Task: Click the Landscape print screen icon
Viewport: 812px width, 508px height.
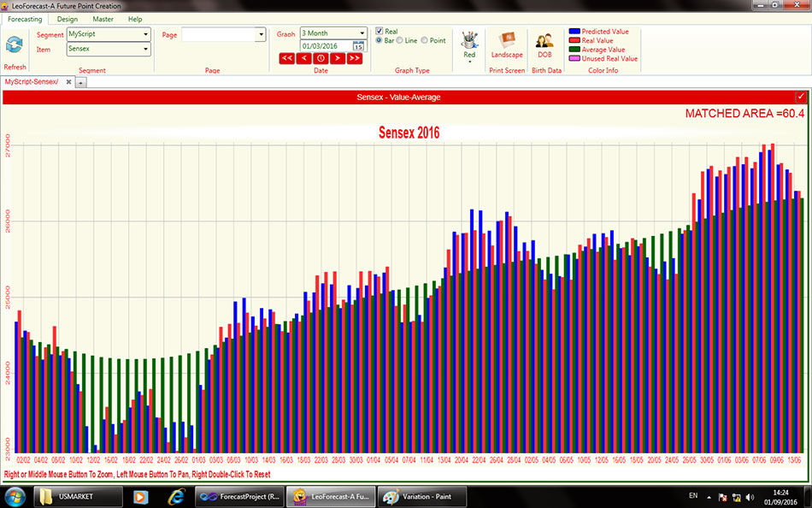Action: tap(507, 40)
